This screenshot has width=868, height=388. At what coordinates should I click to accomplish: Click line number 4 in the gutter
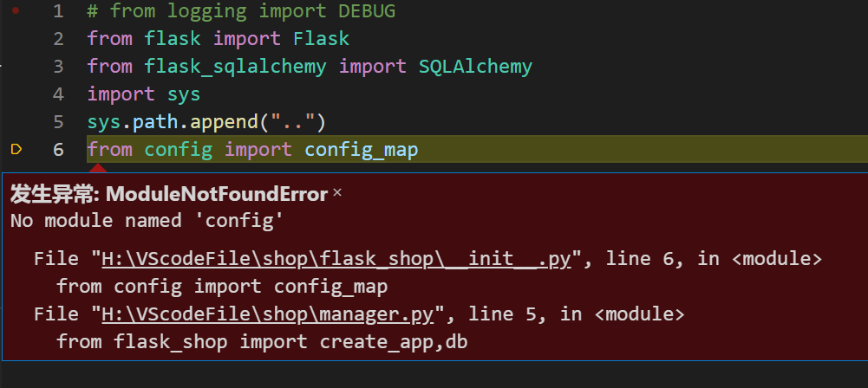pos(59,94)
